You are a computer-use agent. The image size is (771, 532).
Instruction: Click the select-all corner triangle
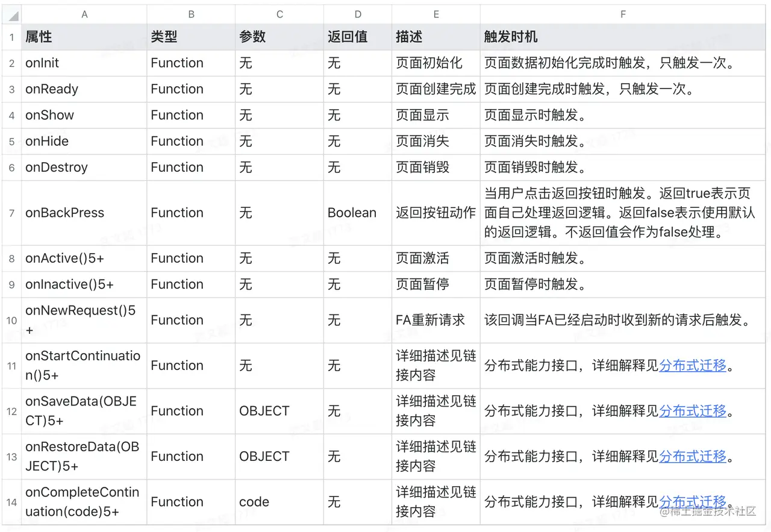(x=12, y=15)
